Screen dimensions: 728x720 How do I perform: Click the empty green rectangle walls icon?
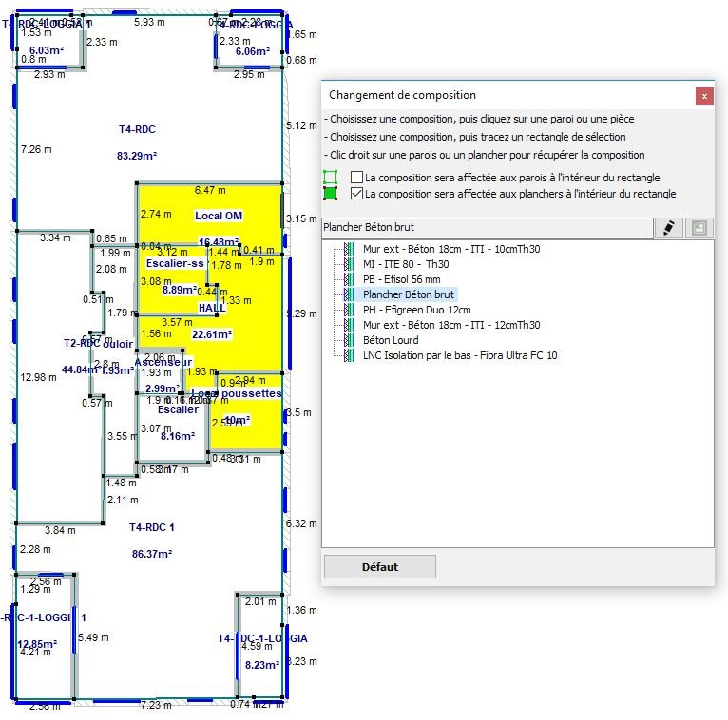tap(331, 178)
